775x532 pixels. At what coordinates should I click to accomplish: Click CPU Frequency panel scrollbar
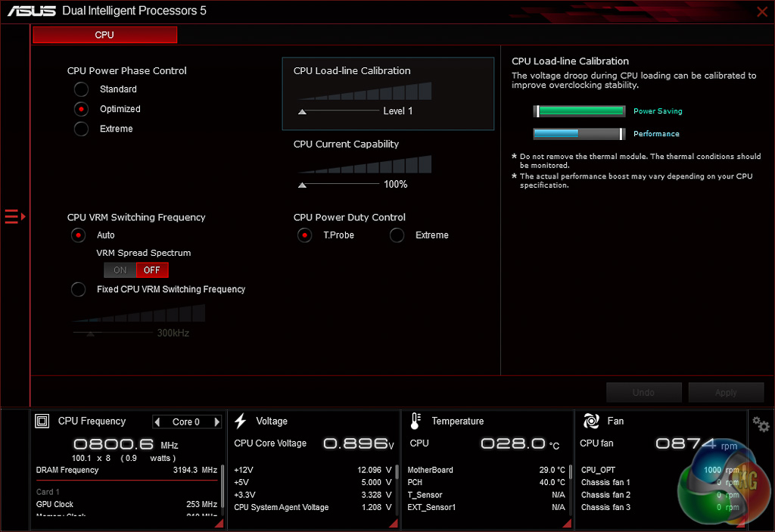point(223,486)
